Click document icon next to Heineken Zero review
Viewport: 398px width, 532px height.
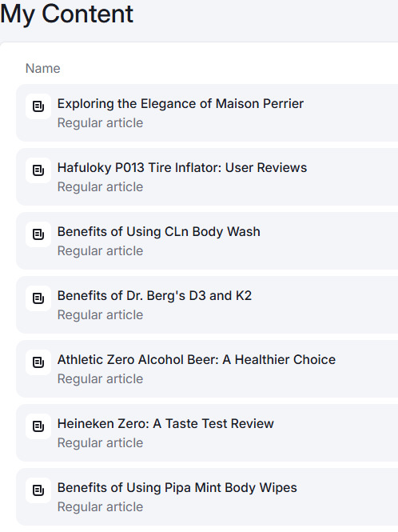pyautogui.click(x=38, y=426)
